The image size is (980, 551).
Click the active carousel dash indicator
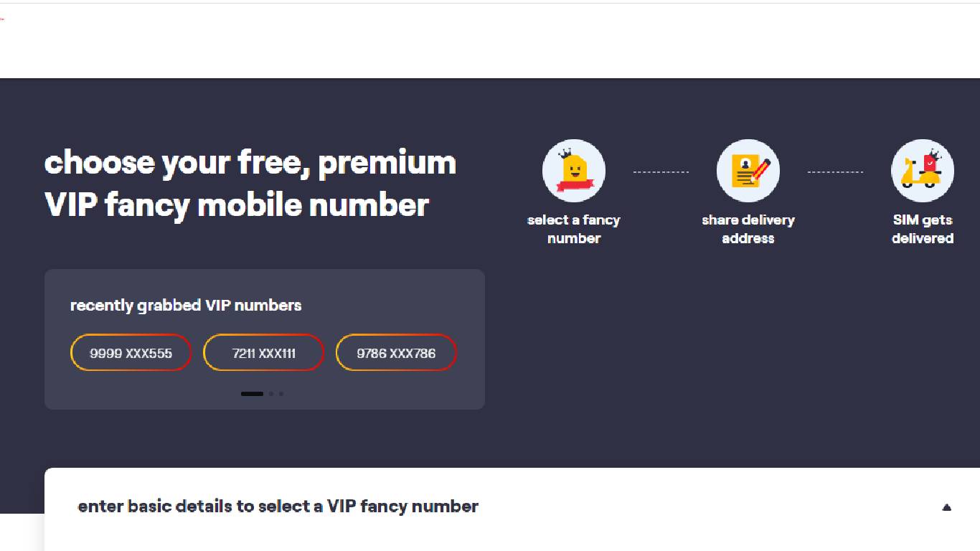(252, 394)
